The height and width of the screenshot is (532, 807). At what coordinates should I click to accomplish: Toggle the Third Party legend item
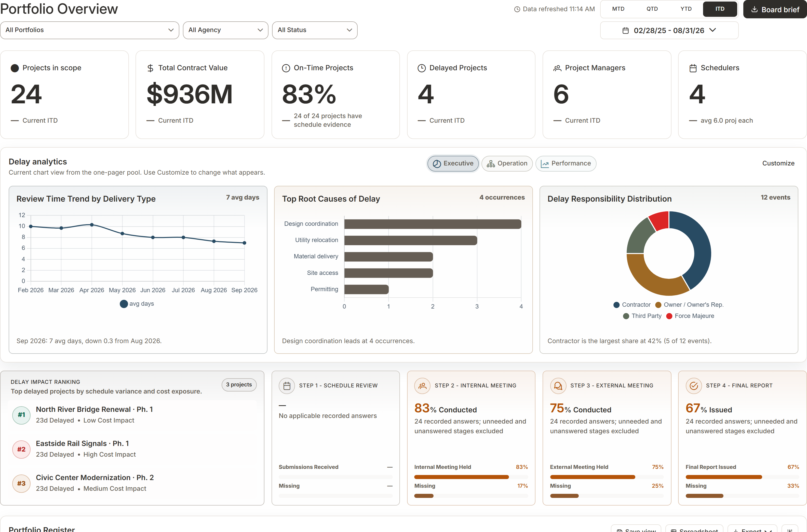(642, 316)
